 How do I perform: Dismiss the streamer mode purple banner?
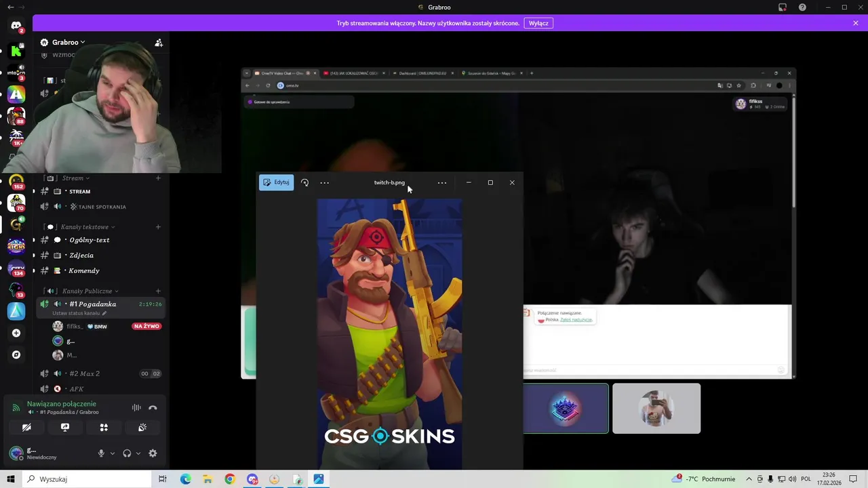(856, 23)
